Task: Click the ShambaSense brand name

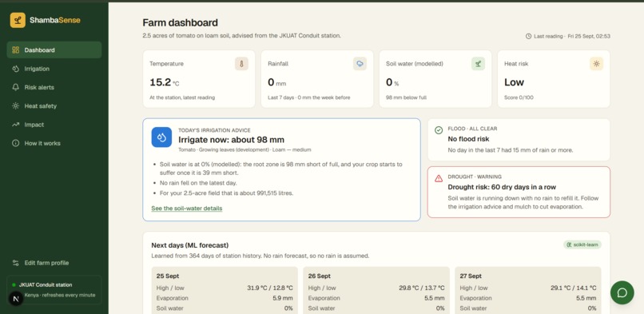Action: pyautogui.click(x=55, y=20)
